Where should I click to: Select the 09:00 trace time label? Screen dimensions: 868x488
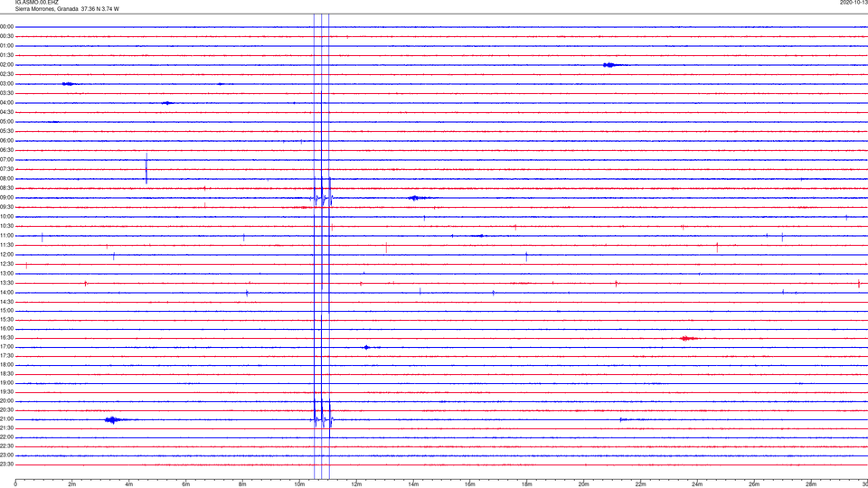7,198
